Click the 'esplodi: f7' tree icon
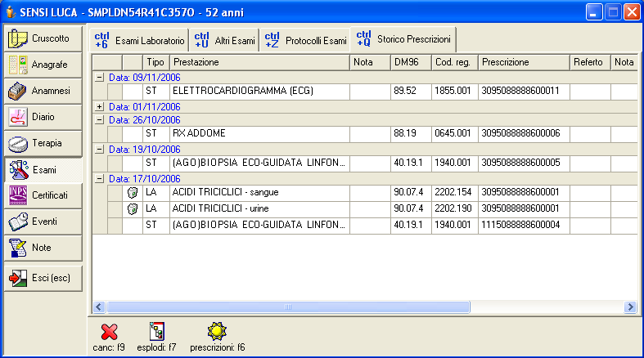The image size is (644, 358). click(157, 332)
